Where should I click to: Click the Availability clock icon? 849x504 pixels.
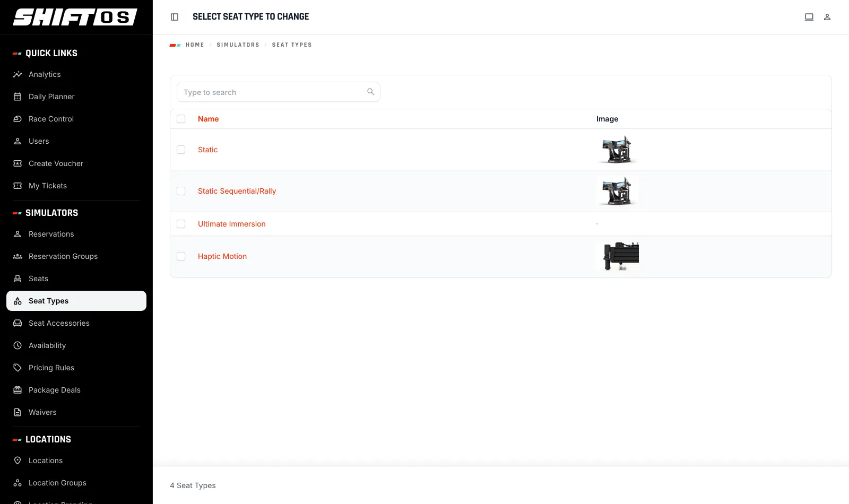click(x=18, y=345)
